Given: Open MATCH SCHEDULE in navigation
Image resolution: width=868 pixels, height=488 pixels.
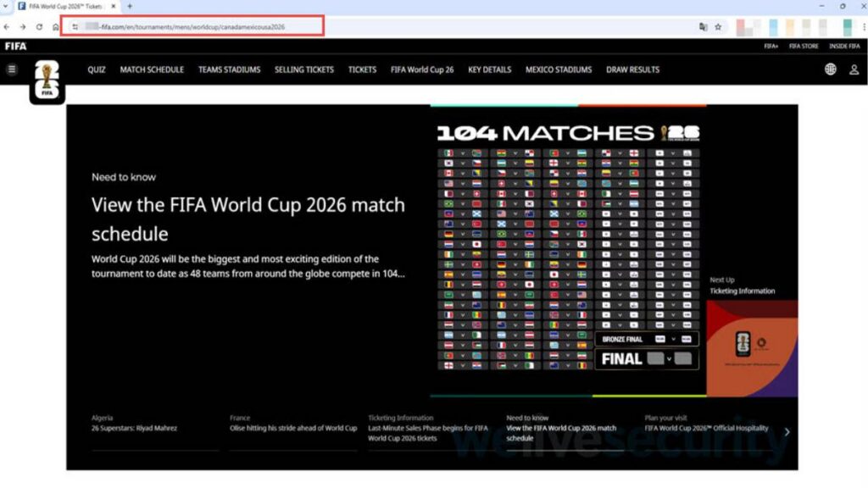Looking at the screenshot, I should (152, 69).
